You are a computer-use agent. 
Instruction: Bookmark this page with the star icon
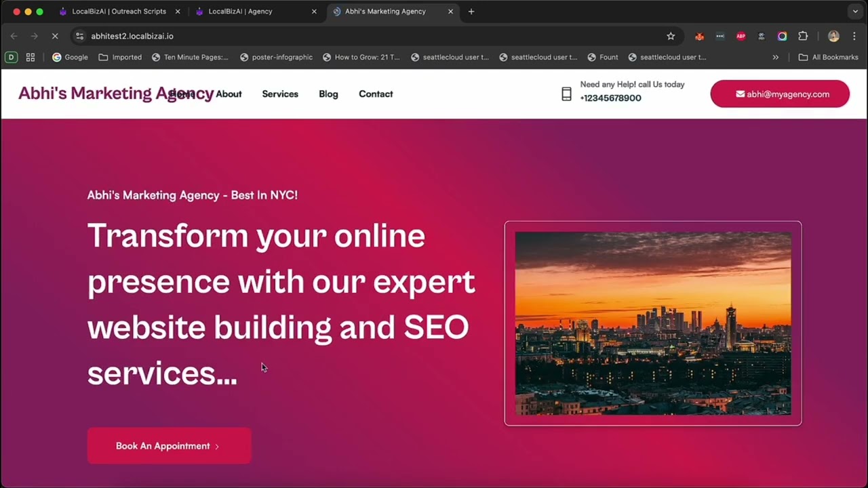671,36
